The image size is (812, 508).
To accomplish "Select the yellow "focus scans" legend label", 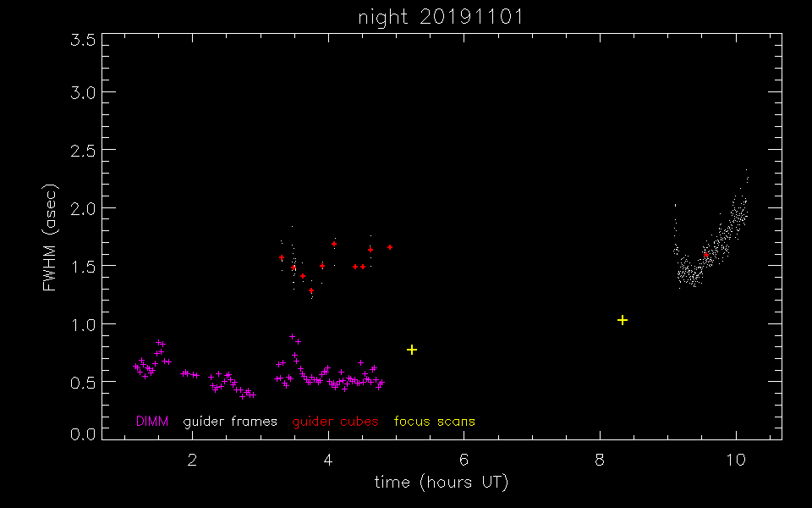I will pyautogui.click(x=435, y=422).
